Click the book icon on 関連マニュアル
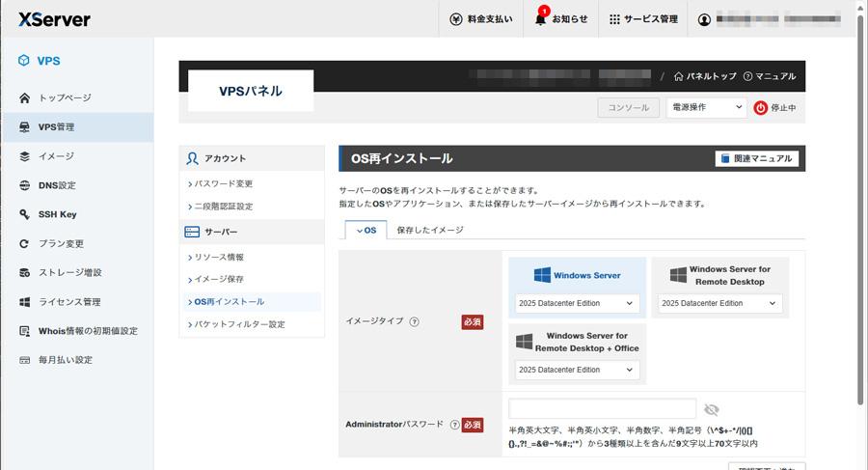This screenshot has width=868, height=470. (725, 158)
